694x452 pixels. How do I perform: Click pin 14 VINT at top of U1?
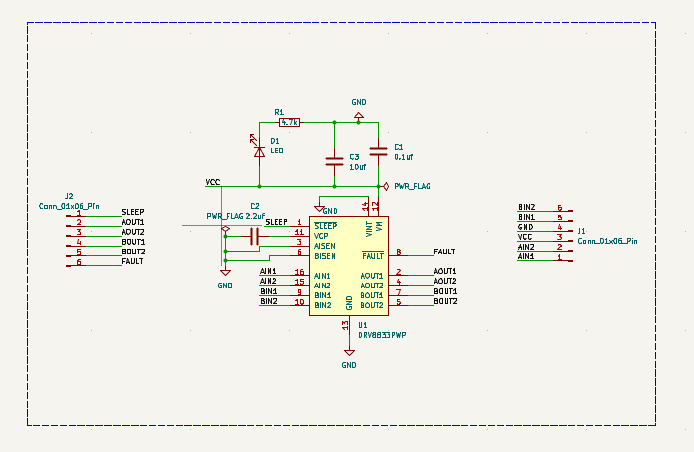[366, 207]
